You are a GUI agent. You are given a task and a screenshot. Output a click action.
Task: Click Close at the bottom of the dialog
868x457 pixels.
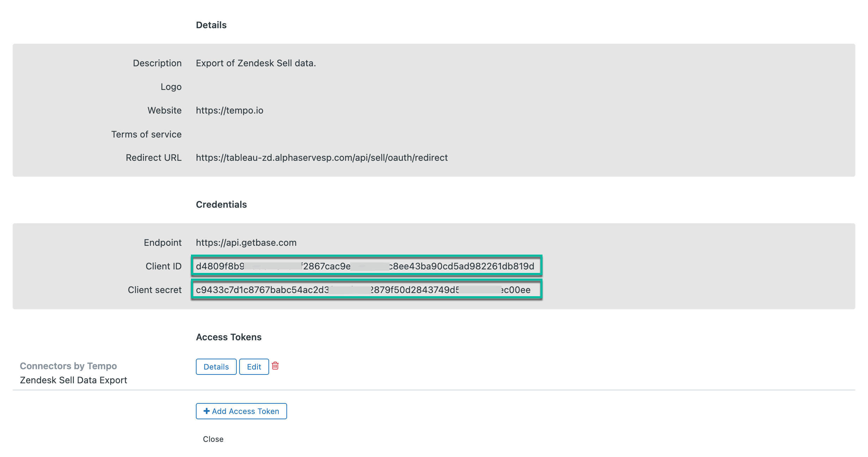tap(213, 439)
